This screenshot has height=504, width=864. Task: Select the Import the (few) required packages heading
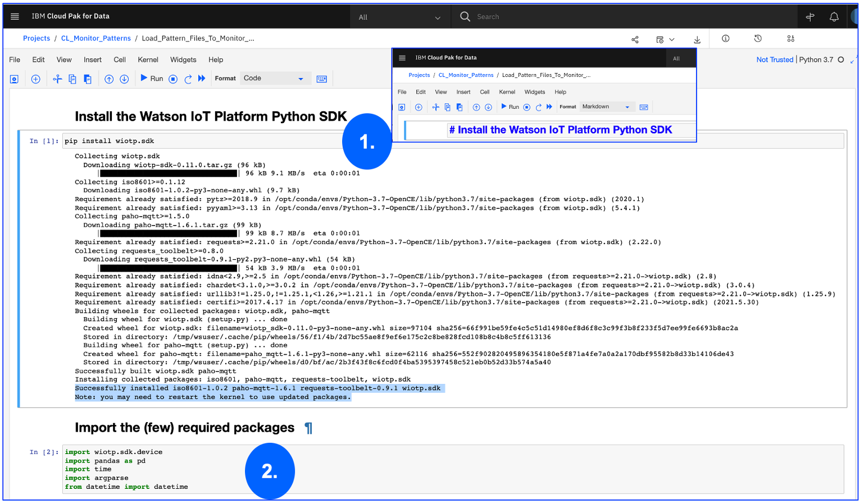185,428
